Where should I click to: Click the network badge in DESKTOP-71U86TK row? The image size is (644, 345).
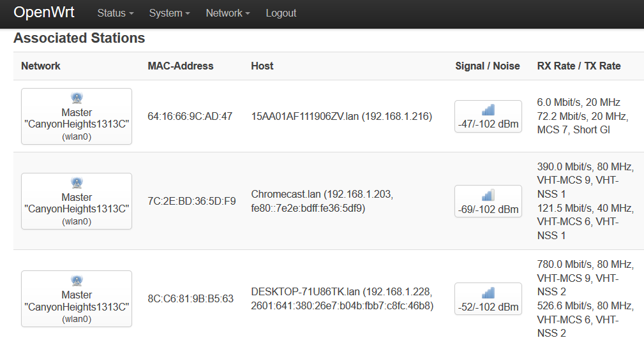77,299
